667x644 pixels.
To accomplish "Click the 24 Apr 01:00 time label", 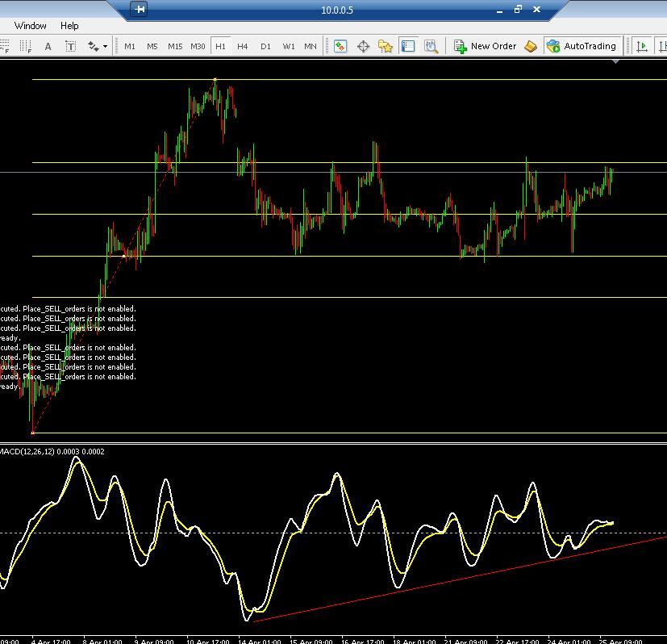I will pyautogui.click(x=569, y=641).
